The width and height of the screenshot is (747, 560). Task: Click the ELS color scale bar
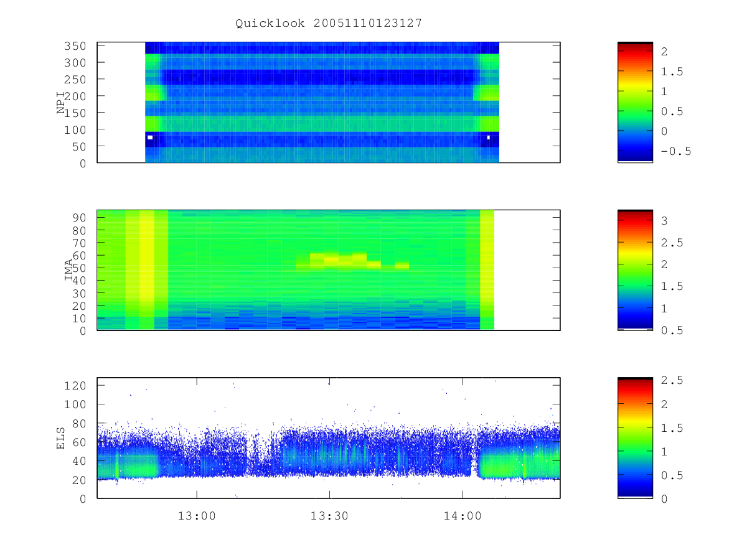pos(635,437)
